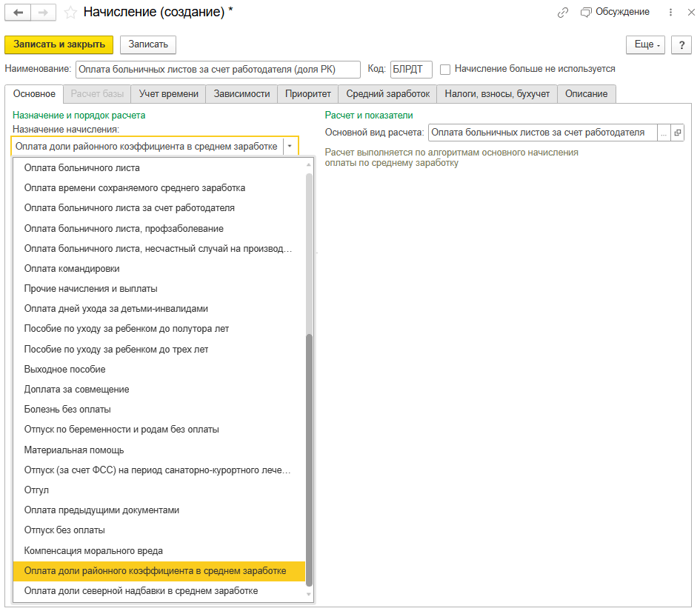700x614 pixels.
Task: Choose 'Материальная помощь' in dropdown list
Action: click(x=74, y=450)
